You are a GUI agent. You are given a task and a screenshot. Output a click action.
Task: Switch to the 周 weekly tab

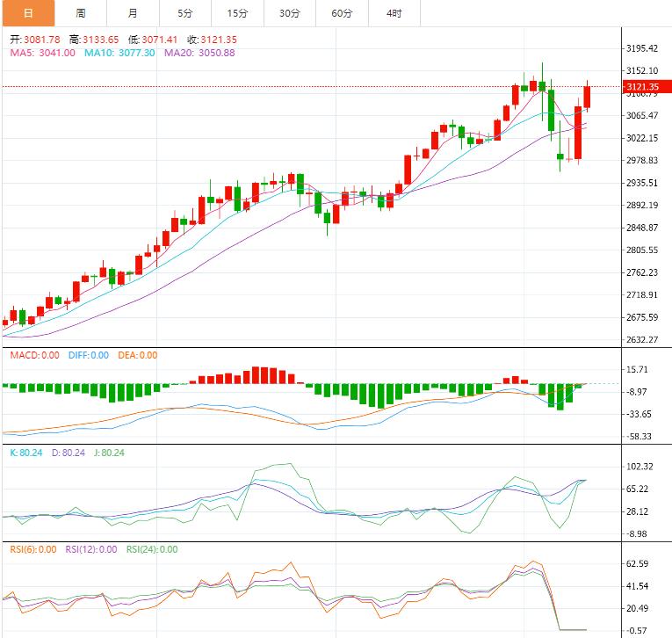point(80,13)
